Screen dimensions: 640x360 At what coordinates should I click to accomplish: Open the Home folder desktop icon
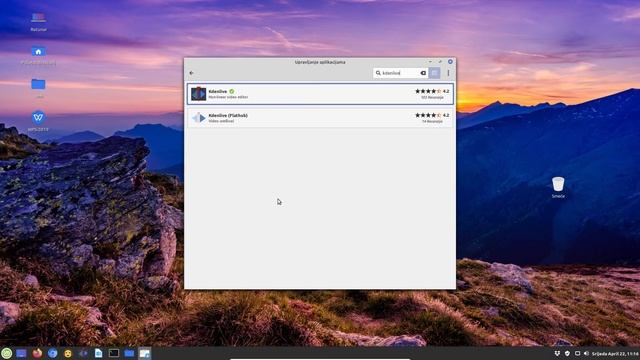(38, 51)
